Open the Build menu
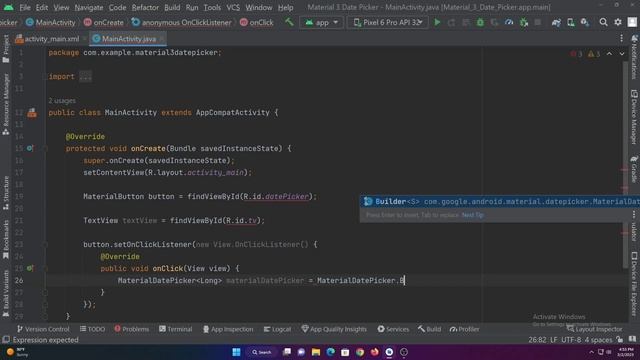The image size is (640, 360). 172,7
